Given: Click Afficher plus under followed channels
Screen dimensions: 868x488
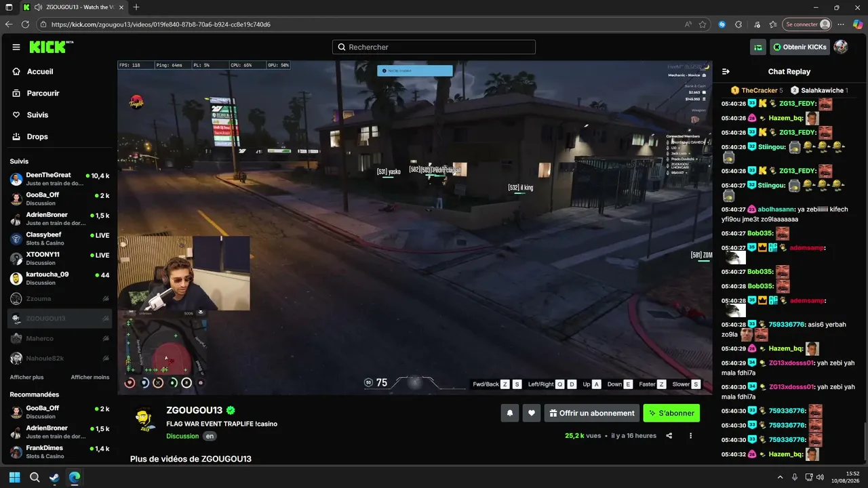Looking at the screenshot, I should [x=26, y=377].
